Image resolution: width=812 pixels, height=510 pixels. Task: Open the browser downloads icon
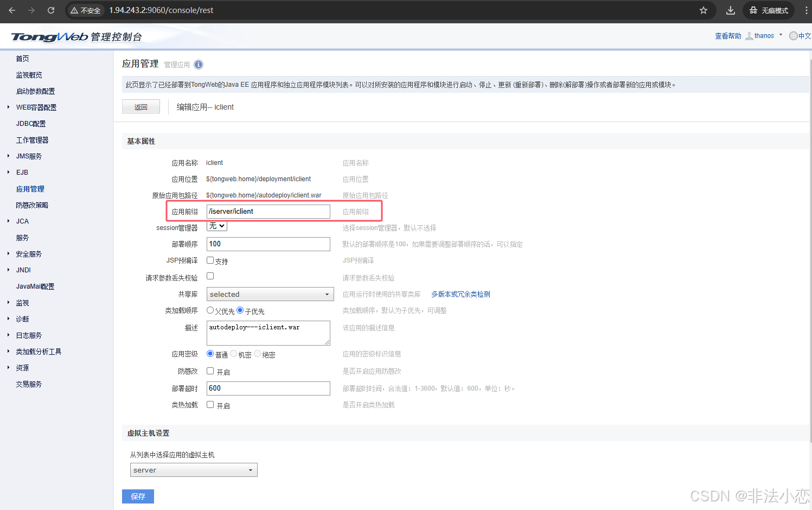tap(731, 10)
